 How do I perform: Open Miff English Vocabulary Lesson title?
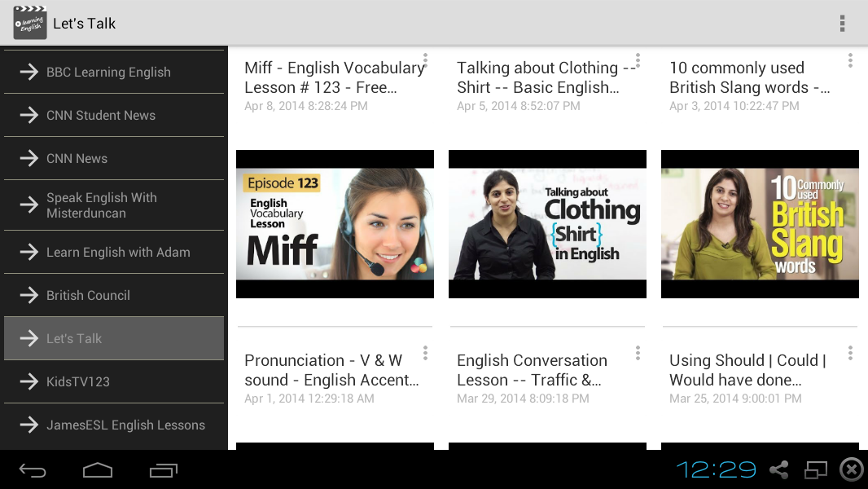335,77
